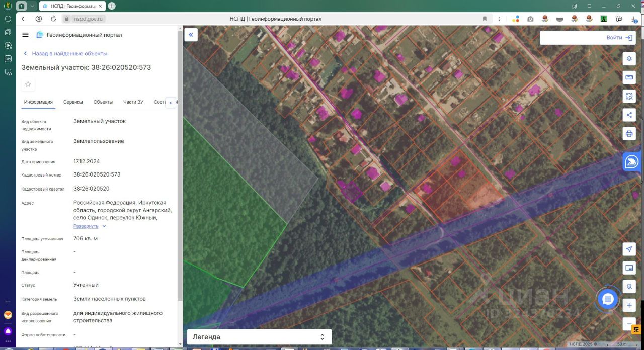
Task: Click the nspd.gov.ru address field
Action: pyautogui.click(x=89, y=19)
